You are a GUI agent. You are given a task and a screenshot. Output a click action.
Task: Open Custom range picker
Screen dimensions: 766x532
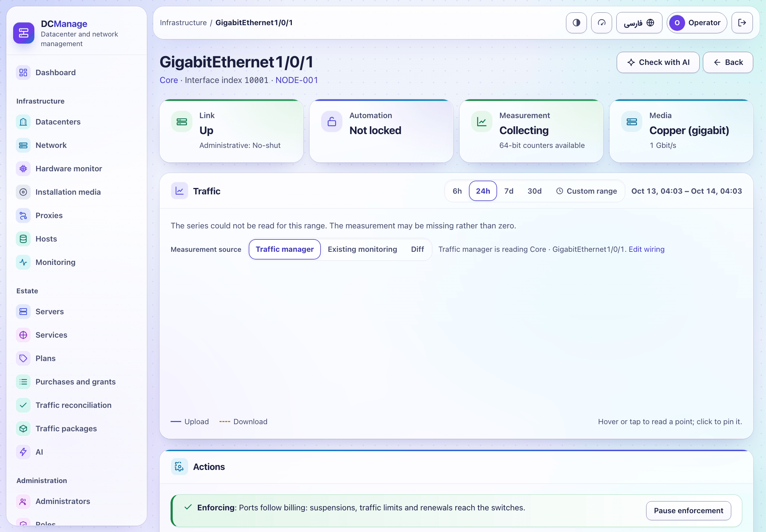[x=587, y=191]
